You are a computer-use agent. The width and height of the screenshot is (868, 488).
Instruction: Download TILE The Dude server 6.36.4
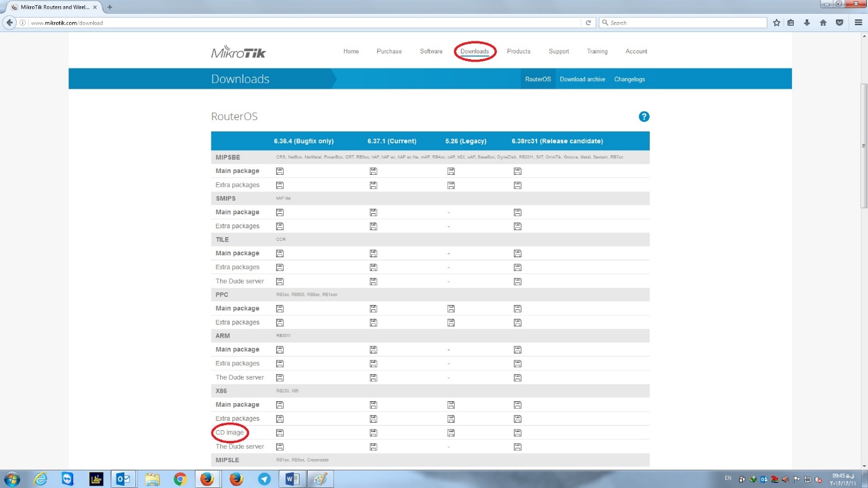[280, 281]
